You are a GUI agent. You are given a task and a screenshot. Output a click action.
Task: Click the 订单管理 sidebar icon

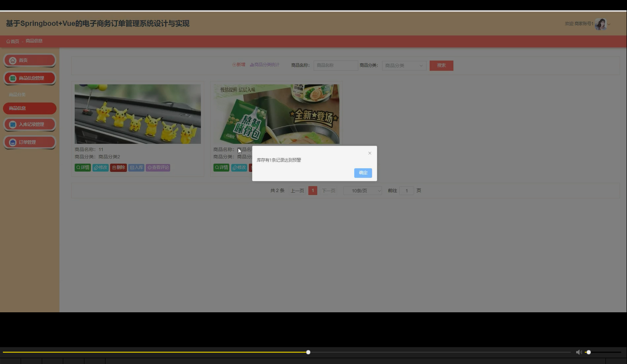[x=13, y=142]
